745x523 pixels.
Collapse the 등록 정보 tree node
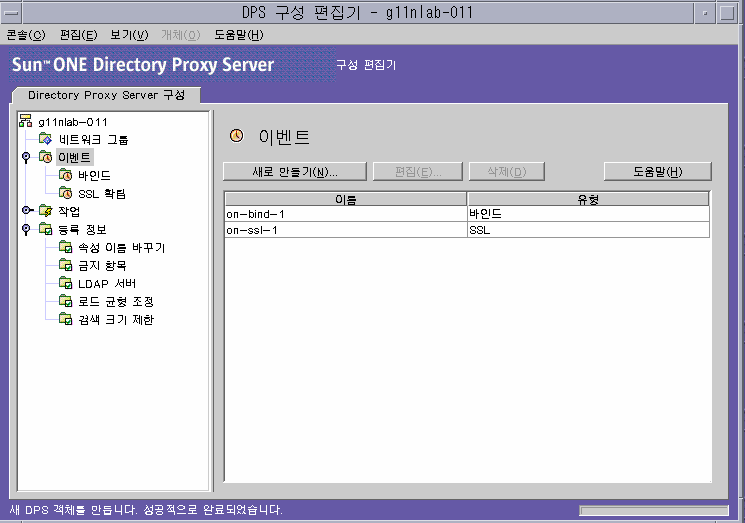coord(26,229)
